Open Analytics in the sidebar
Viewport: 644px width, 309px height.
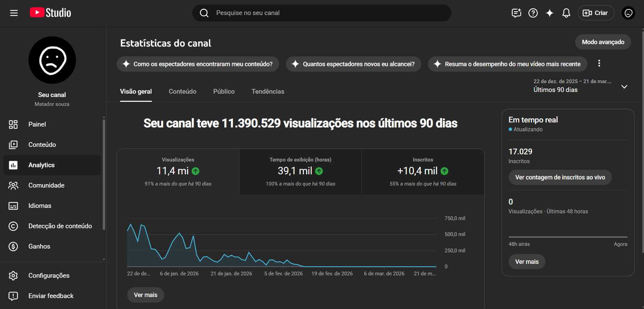point(52,165)
